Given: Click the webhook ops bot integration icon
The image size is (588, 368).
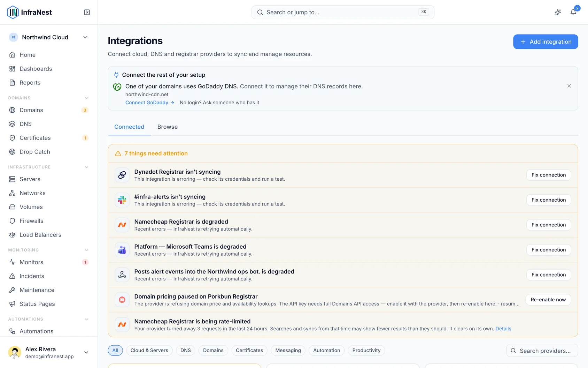Looking at the screenshot, I should pyautogui.click(x=122, y=275).
